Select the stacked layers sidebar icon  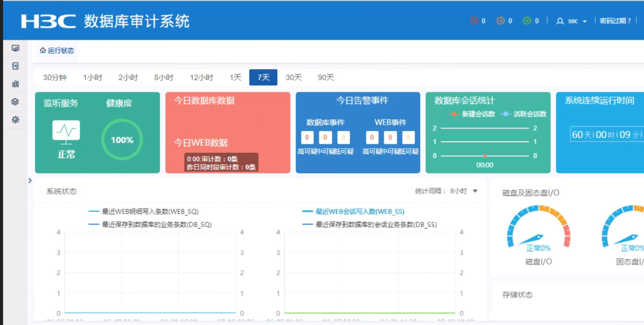coord(15,102)
